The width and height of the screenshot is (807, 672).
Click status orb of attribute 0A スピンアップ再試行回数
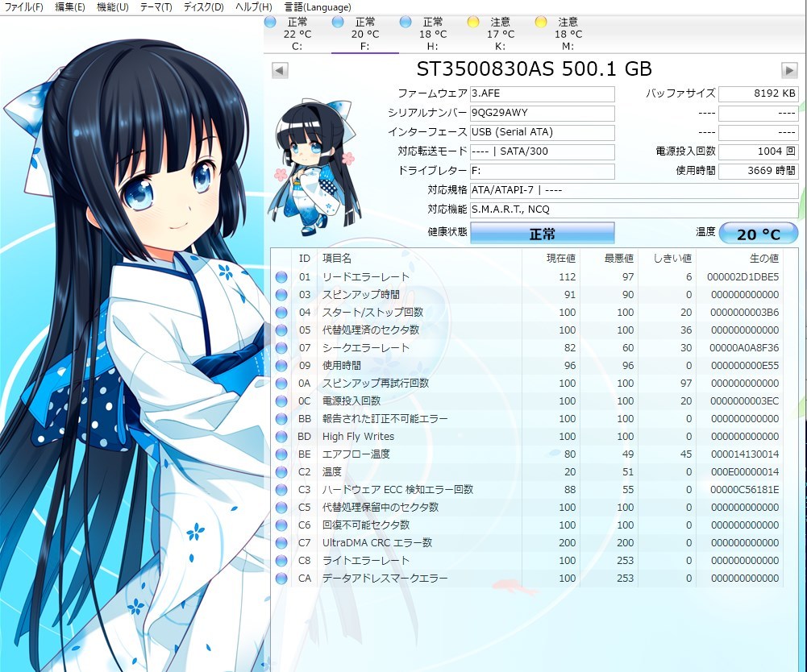pyautogui.click(x=281, y=384)
